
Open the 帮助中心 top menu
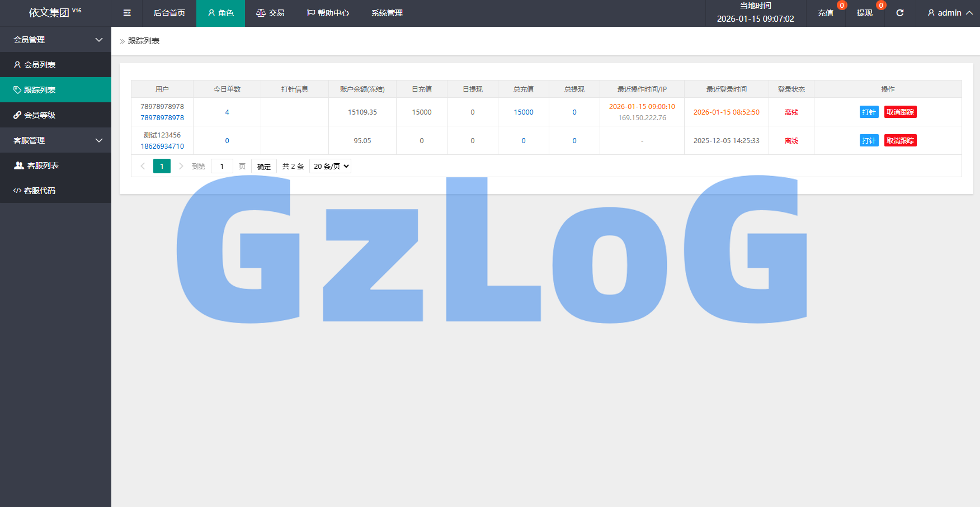(328, 13)
